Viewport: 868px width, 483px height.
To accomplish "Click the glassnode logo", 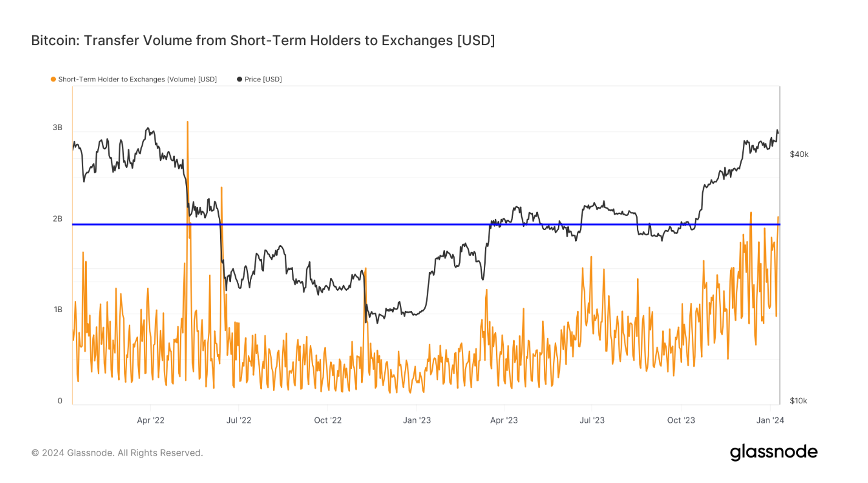I will click(773, 453).
